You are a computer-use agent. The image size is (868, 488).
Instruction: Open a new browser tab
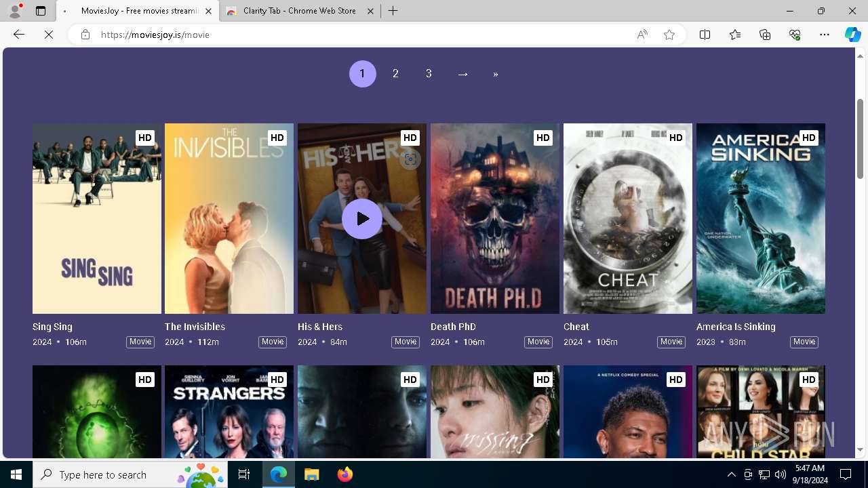coord(393,11)
